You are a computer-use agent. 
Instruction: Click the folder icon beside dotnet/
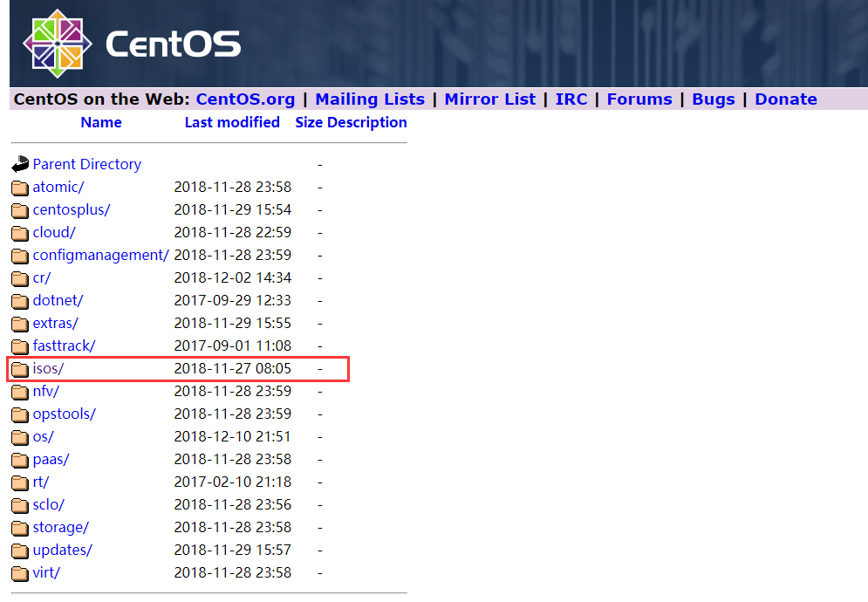click(x=20, y=301)
